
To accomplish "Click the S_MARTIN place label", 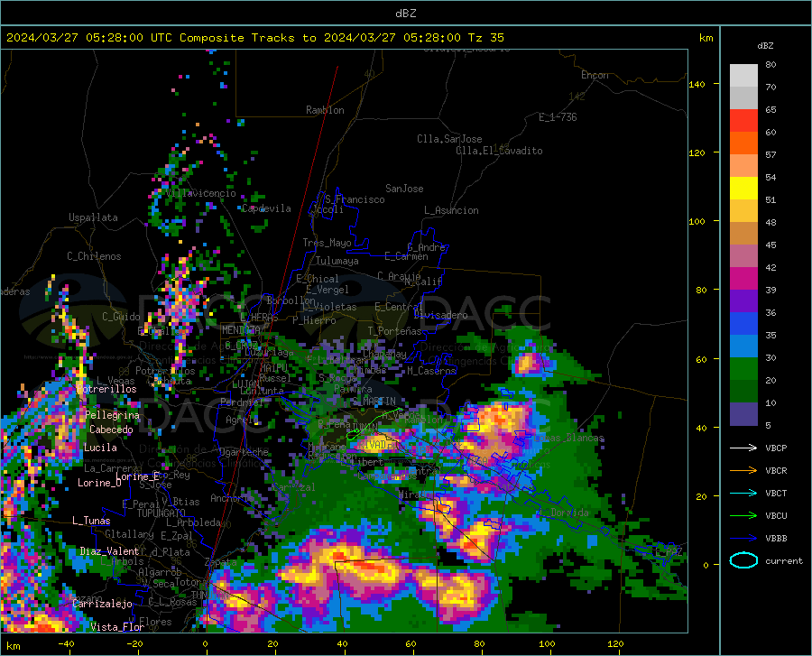I will click(374, 402).
